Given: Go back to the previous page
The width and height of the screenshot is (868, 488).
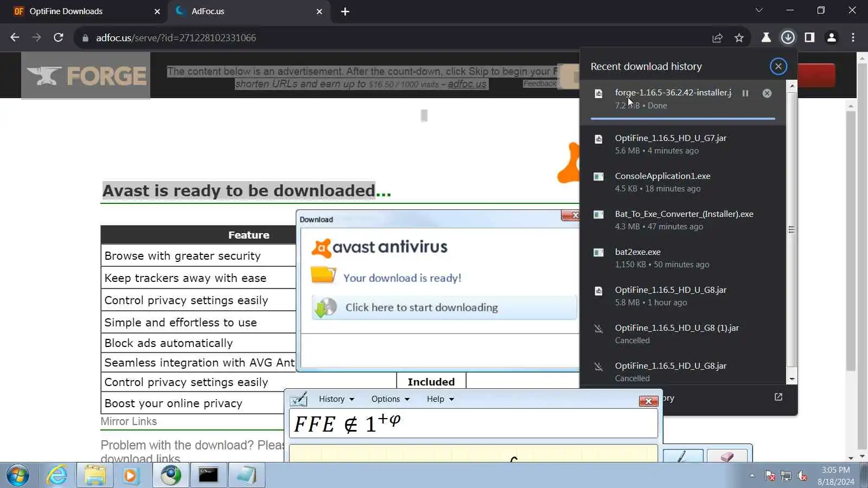Looking at the screenshot, I should coord(15,37).
